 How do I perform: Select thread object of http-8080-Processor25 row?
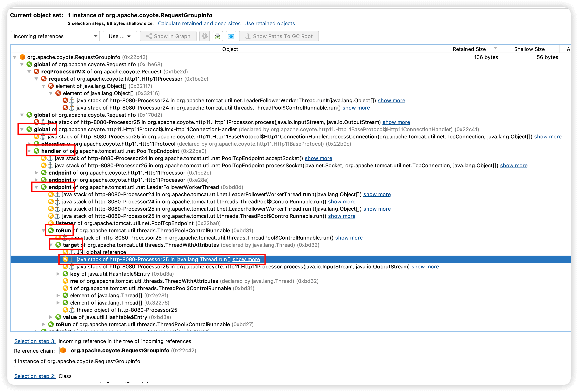[x=291, y=310]
